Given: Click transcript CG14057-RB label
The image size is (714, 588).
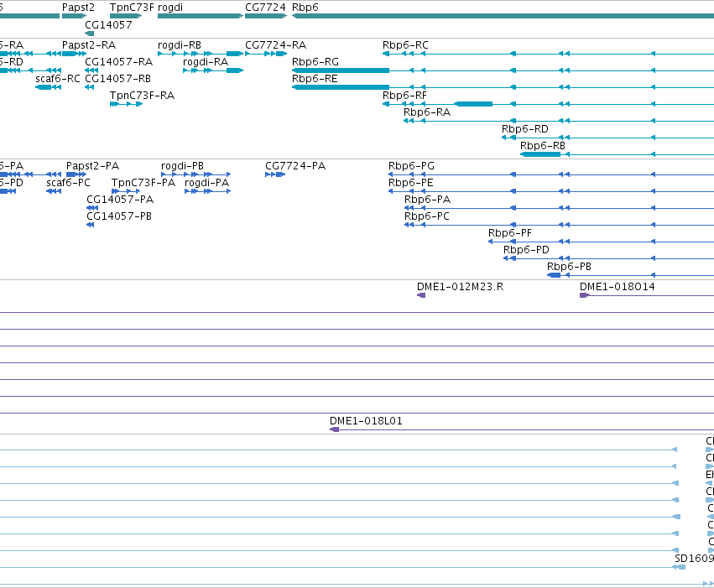Looking at the screenshot, I should (x=118, y=79).
